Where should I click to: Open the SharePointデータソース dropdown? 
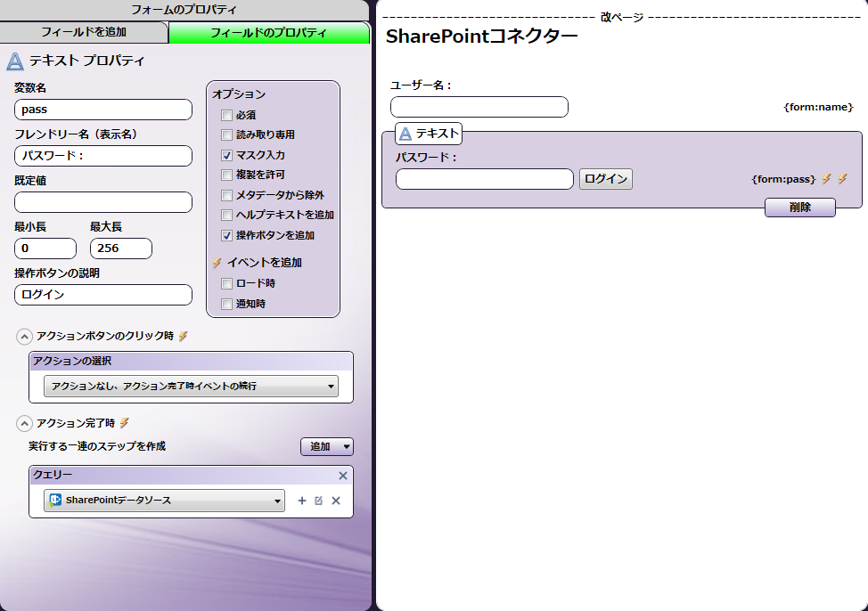(x=164, y=501)
